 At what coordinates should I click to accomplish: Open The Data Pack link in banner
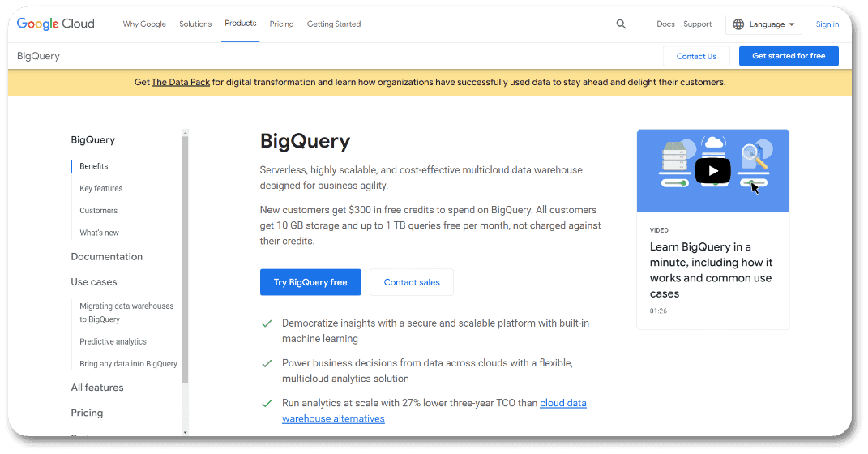click(x=181, y=82)
